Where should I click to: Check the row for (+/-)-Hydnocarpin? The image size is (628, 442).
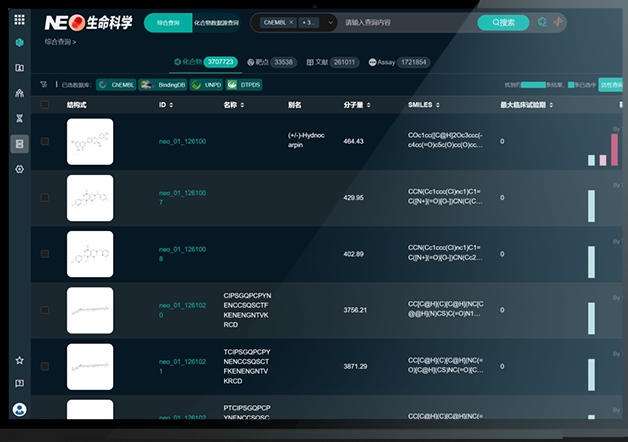tap(44, 142)
